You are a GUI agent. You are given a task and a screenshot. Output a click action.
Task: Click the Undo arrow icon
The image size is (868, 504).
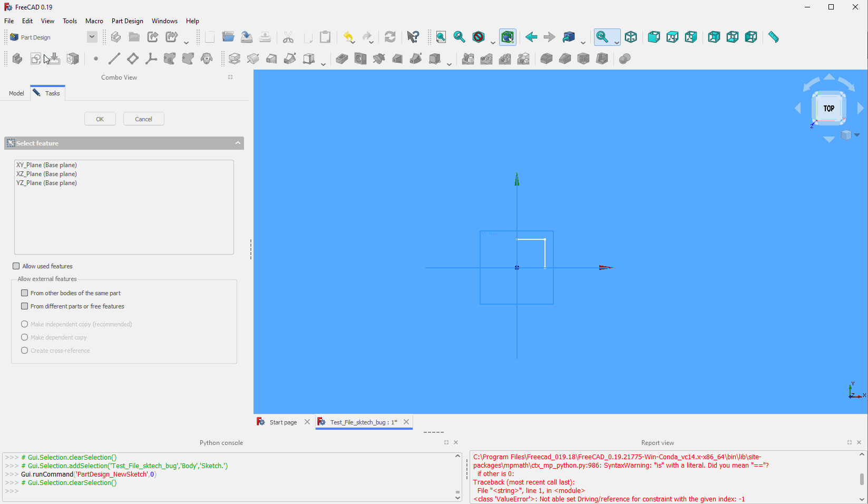coord(348,37)
